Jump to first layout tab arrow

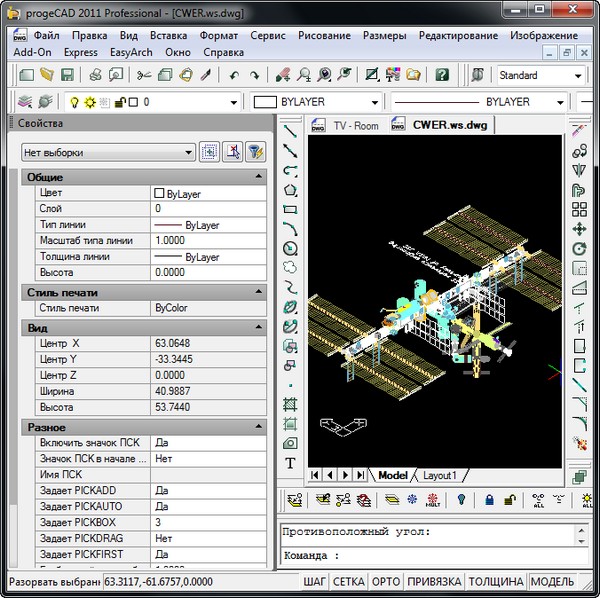[x=315, y=475]
